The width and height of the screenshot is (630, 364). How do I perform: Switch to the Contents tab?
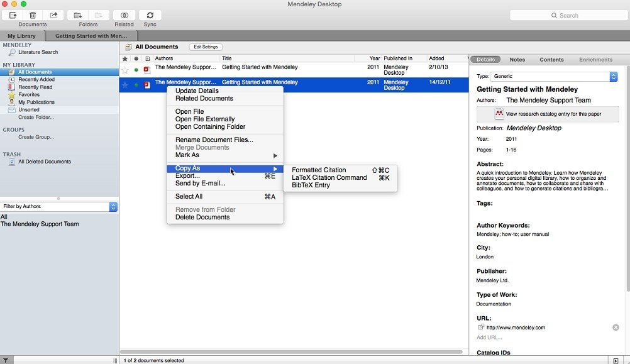point(551,60)
